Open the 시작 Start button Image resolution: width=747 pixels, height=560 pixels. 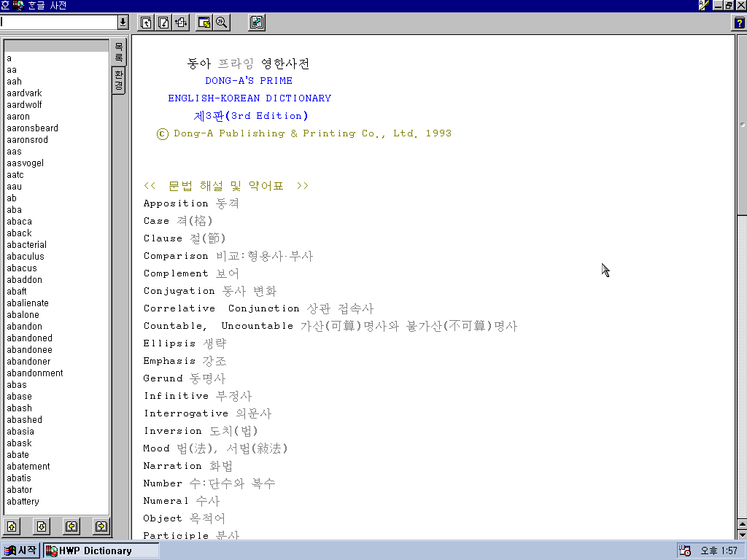tap(20, 551)
